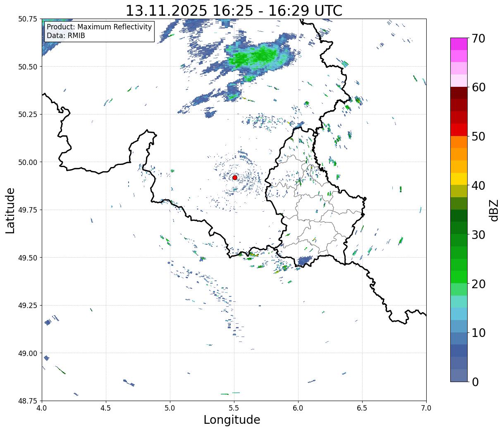Click the colorbar tick label 20
Viewport: 504px width, 430px height.
[478, 284]
